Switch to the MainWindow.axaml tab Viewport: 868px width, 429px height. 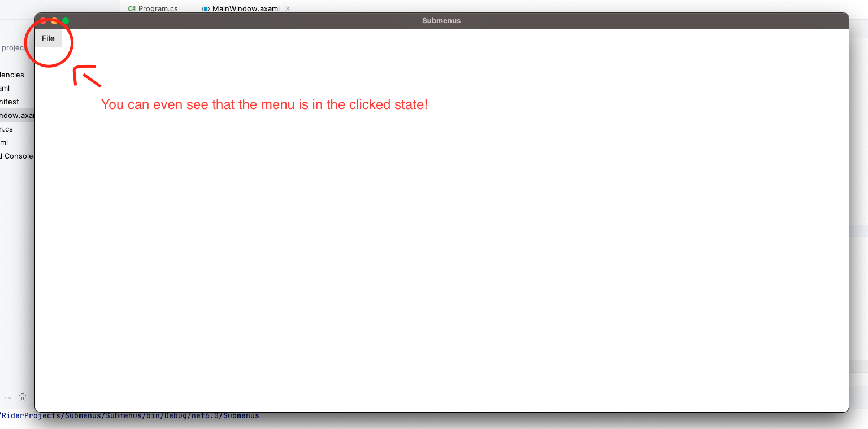click(x=245, y=8)
